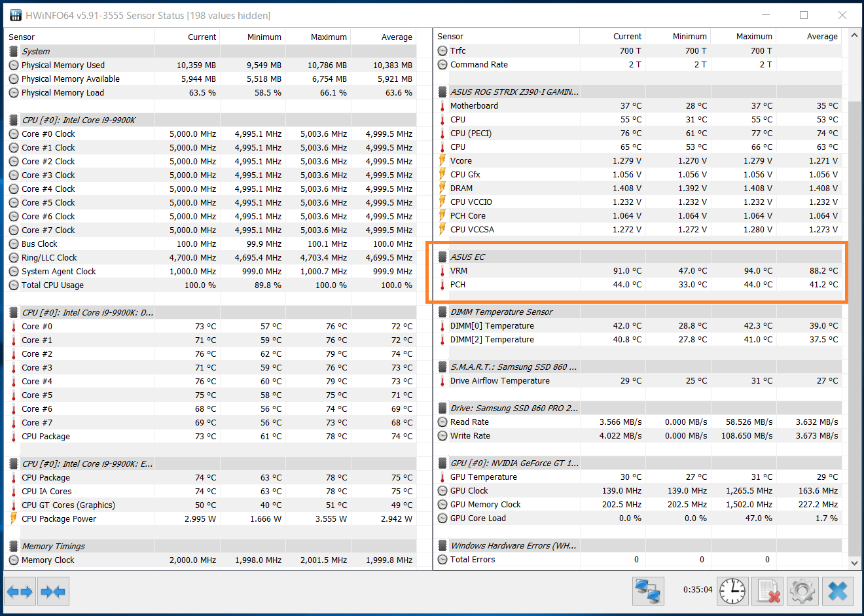Viewport: 864px width, 616px height.
Task: Click the PCH thermometer icon
Action: 442,285
